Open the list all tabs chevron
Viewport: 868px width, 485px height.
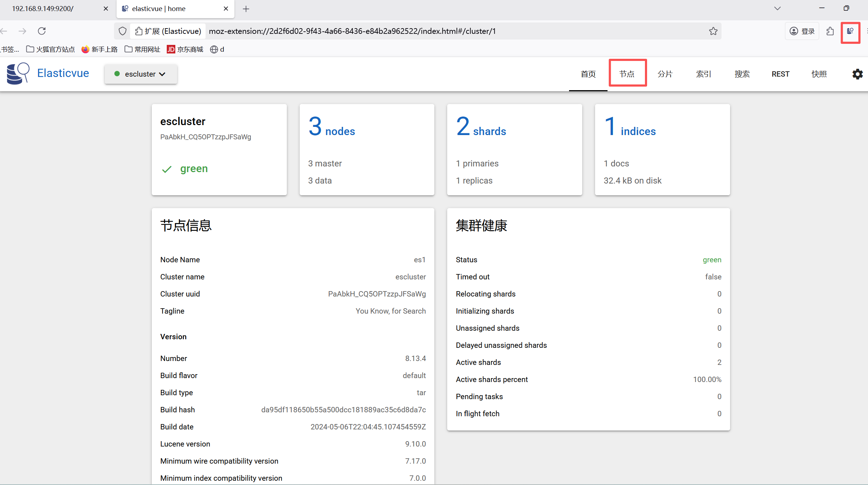click(x=777, y=9)
